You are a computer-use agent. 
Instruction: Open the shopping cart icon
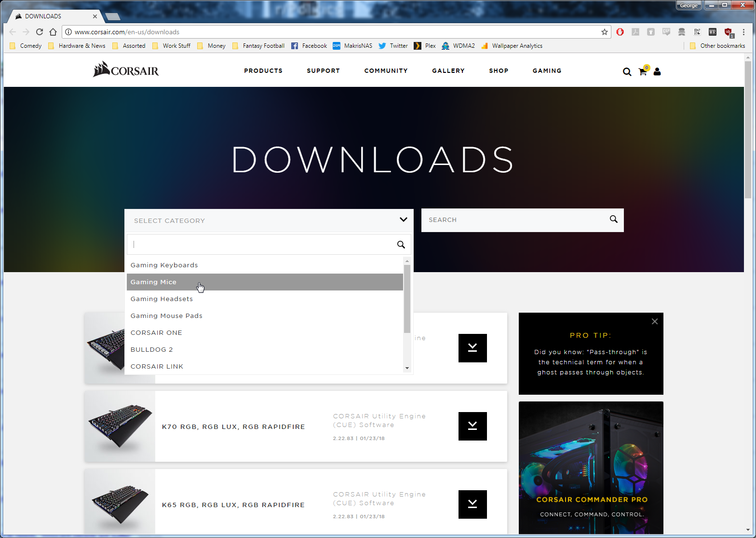point(643,71)
